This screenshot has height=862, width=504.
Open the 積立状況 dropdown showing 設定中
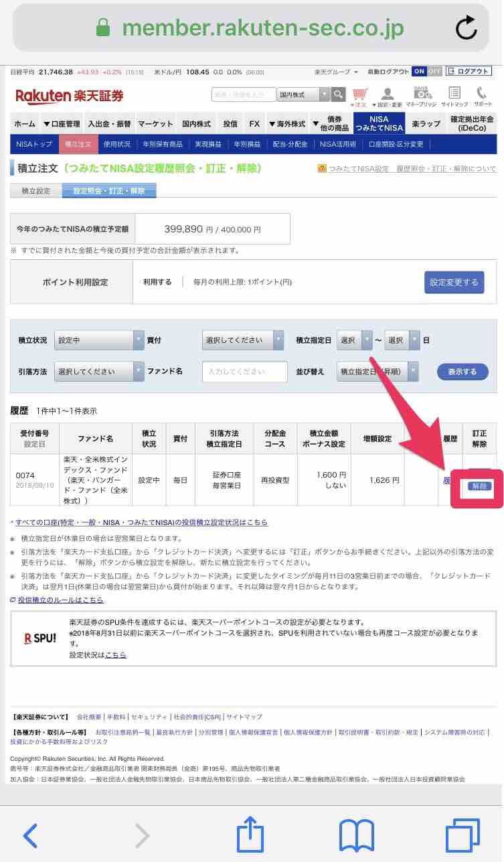point(99,340)
